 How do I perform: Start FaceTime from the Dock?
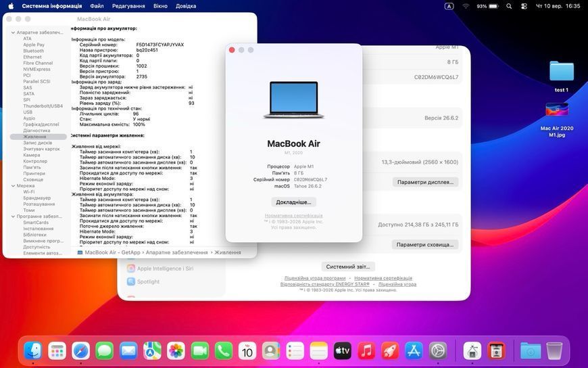pos(200,352)
